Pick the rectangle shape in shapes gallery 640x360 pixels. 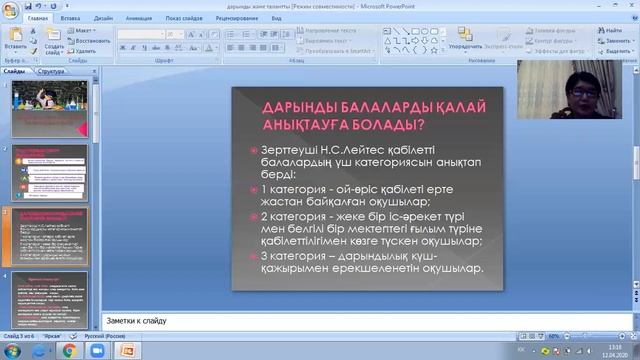pos(416,31)
